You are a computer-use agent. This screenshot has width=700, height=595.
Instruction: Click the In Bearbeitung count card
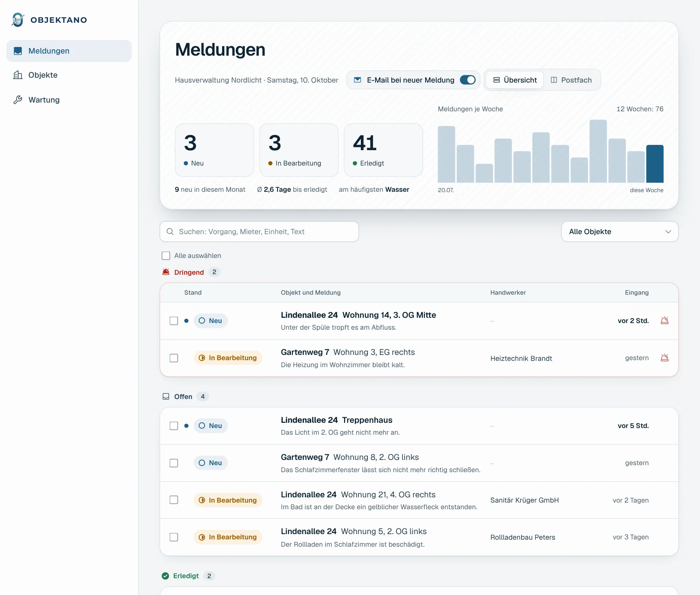(x=299, y=150)
